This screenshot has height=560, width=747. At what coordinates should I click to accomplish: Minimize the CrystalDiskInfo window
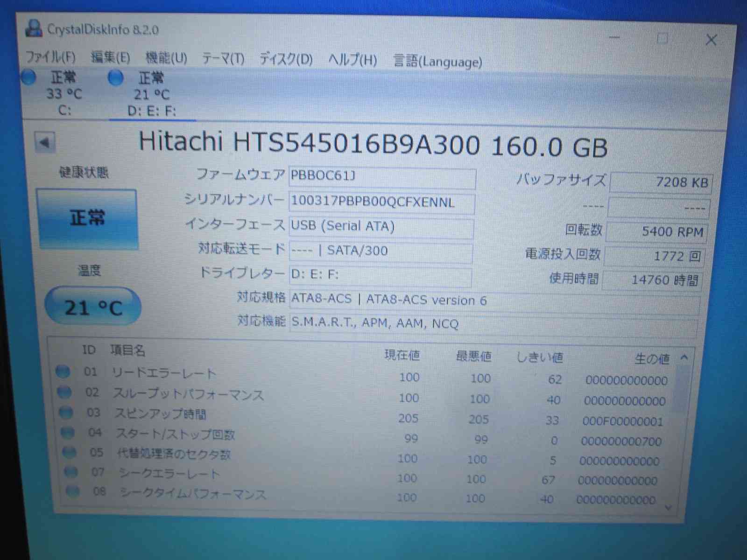coord(615,37)
